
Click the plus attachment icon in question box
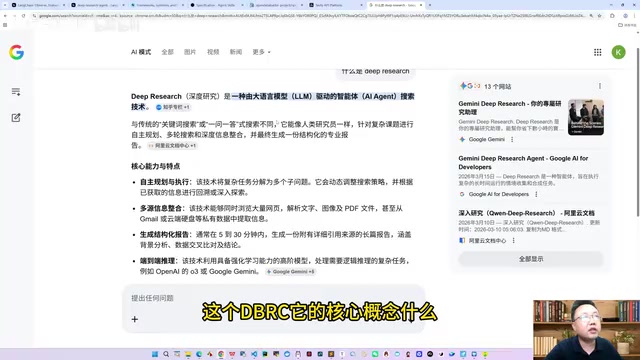135,319
